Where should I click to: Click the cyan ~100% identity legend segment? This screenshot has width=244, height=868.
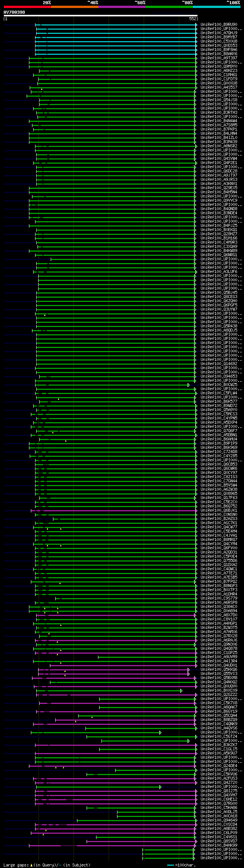click(217, 7)
